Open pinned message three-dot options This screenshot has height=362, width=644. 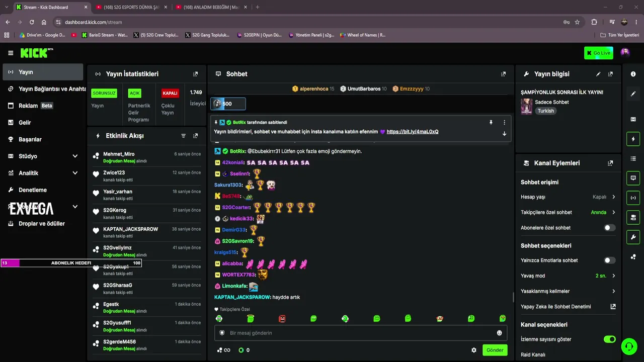pos(504,122)
